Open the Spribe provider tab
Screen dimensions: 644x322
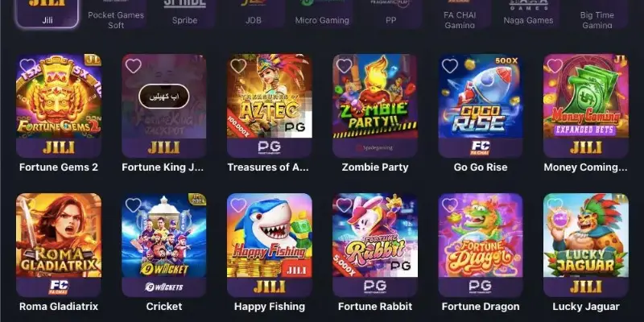(185, 14)
